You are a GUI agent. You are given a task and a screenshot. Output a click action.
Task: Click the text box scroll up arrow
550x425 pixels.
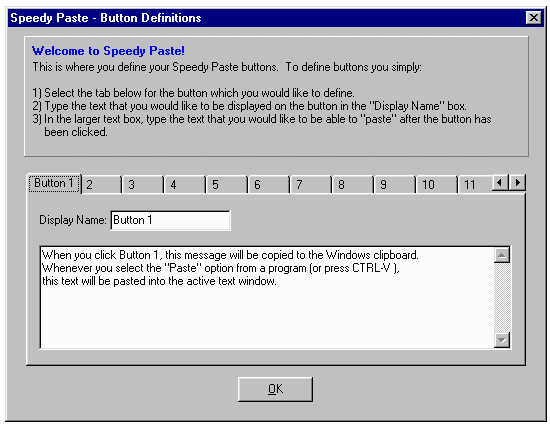point(502,255)
